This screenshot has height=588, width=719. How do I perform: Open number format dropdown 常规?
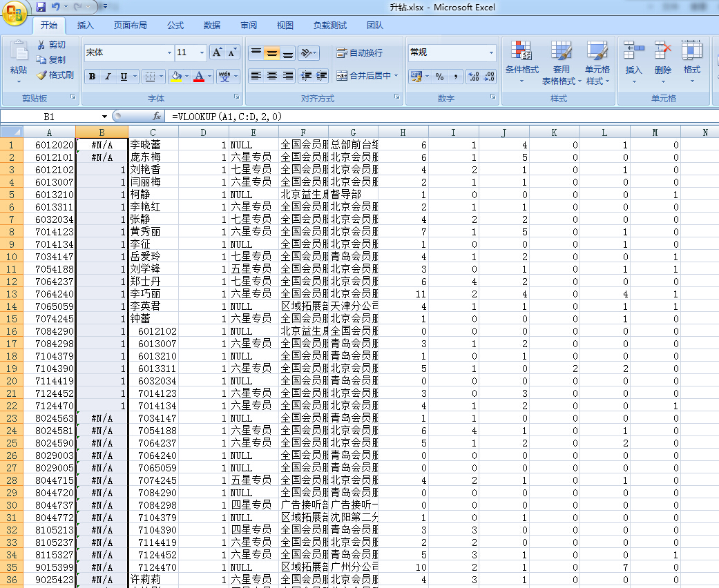pyautogui.click(x=491, y=52)
